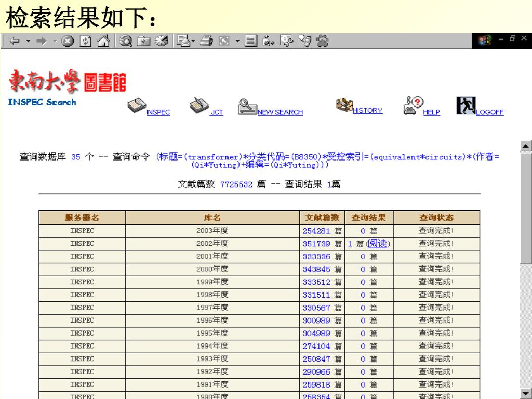Click the exit door icon beside LOGOFF
Screen dimensions: 532x399
466,105
